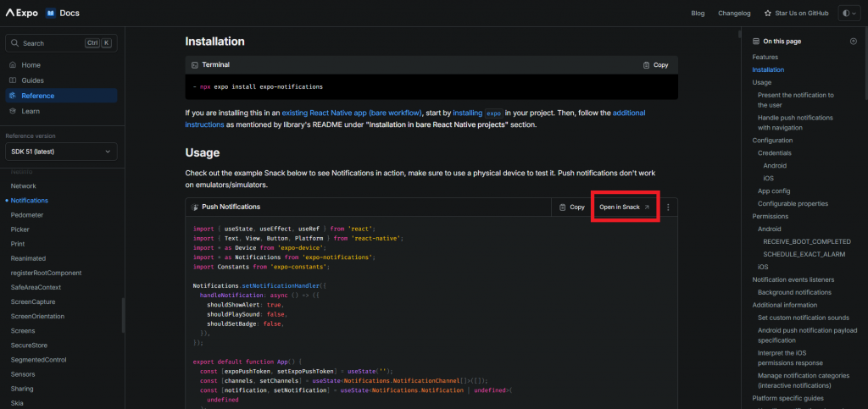
Task: Click Open in Snack button
Action: (625, 207)
